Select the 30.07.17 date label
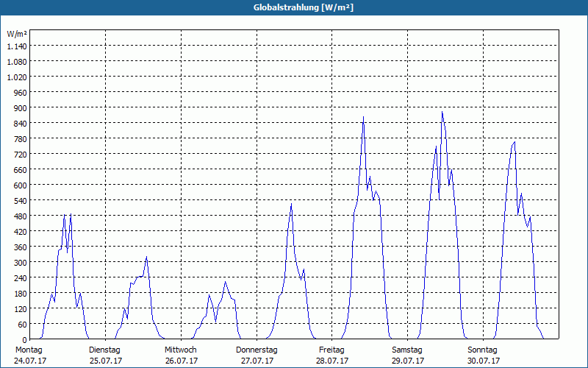The width and height of the screenshot is (588, 368). [x=484, y=361]
